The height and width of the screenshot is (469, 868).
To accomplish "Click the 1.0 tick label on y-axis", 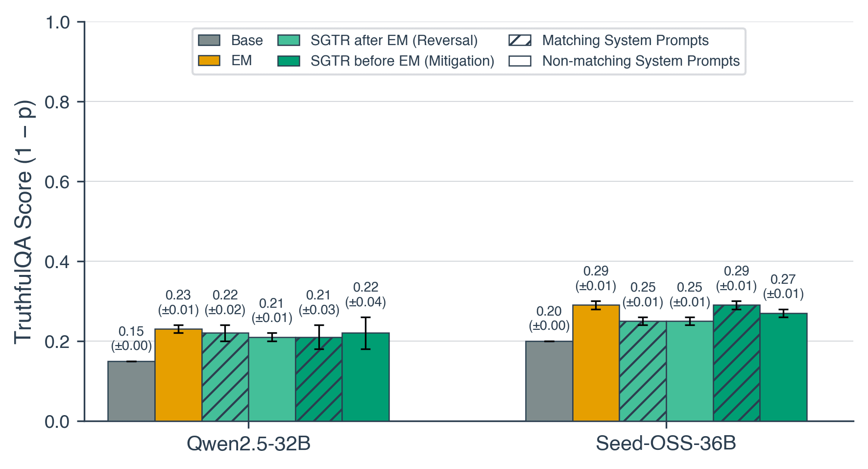I will (58, 23).
